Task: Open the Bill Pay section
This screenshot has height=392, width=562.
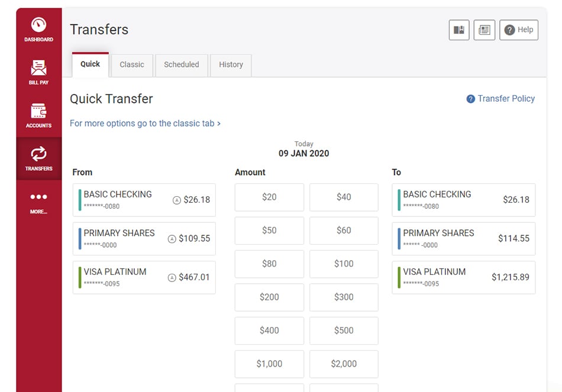Action: click(x=38, y=73)
